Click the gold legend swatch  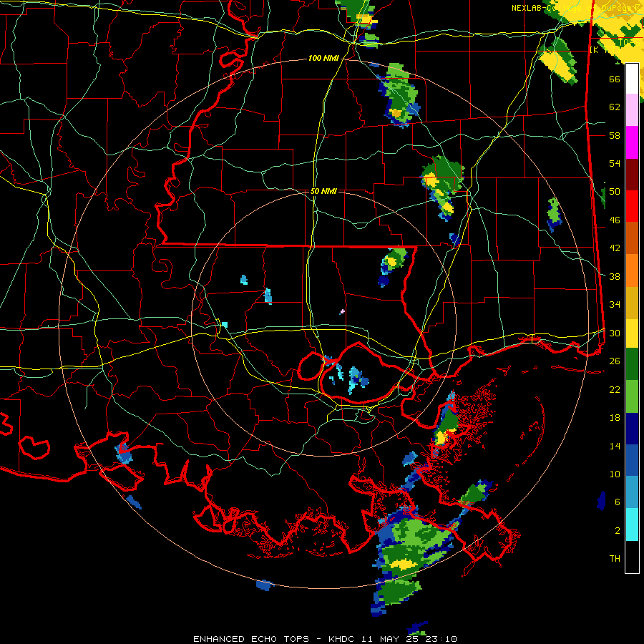tap(632, 302)
